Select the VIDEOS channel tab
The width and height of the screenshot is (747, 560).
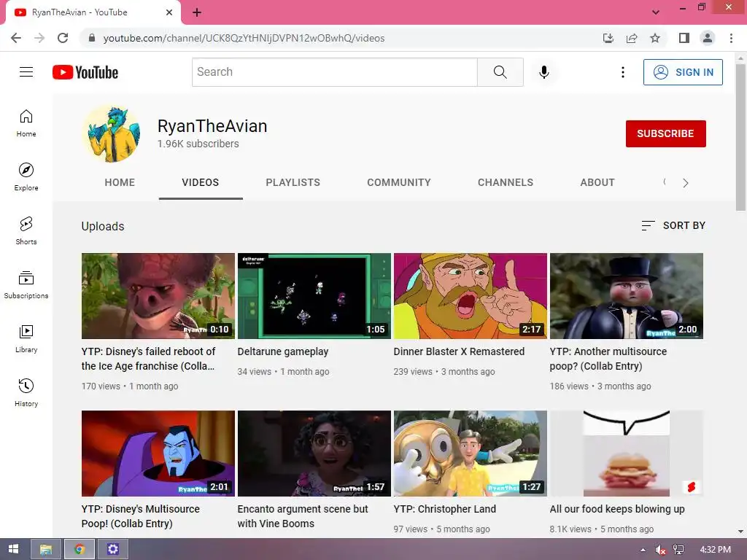201,182
